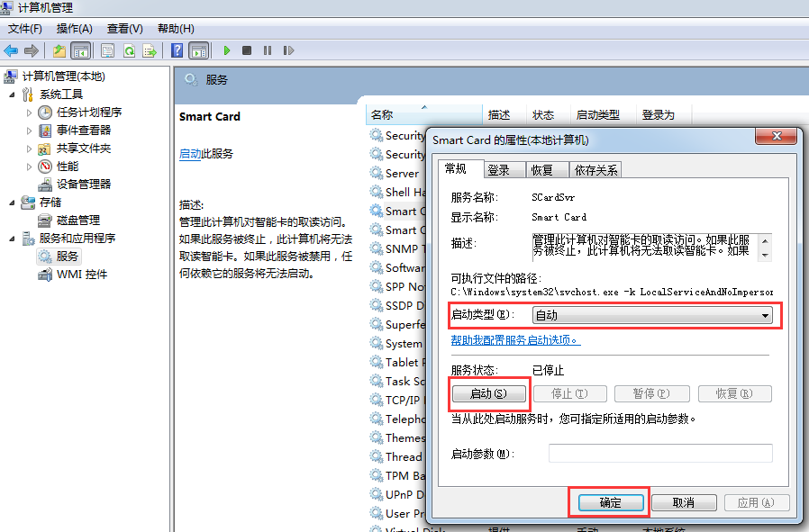Click the Up One Level folder icon
This screenshot has width=809, height=532.
click(59, 50)
